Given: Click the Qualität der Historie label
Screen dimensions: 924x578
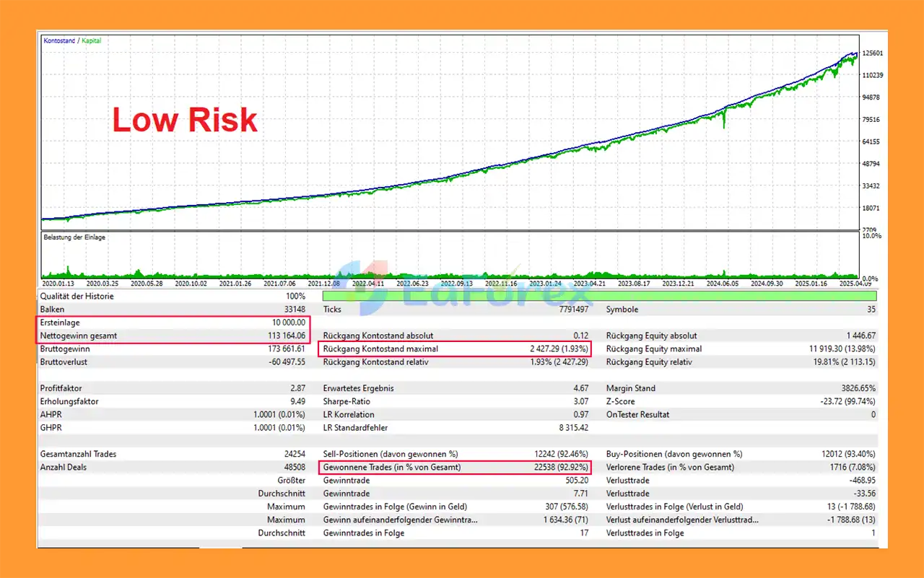Looking at the screenshot, I should tap(77, 297).
